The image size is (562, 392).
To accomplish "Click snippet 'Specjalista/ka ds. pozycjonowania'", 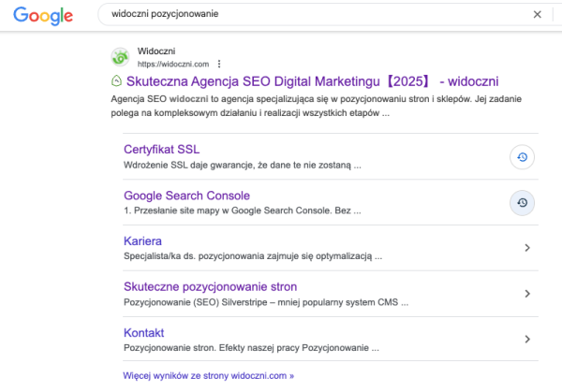I will [x=253, y=256].
